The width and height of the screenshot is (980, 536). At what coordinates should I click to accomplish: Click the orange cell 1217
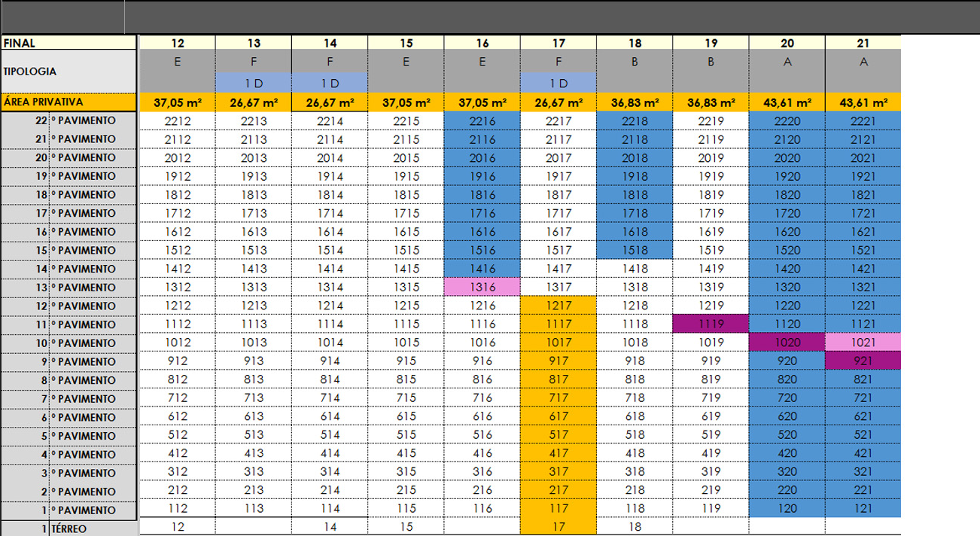coord(558,306)
